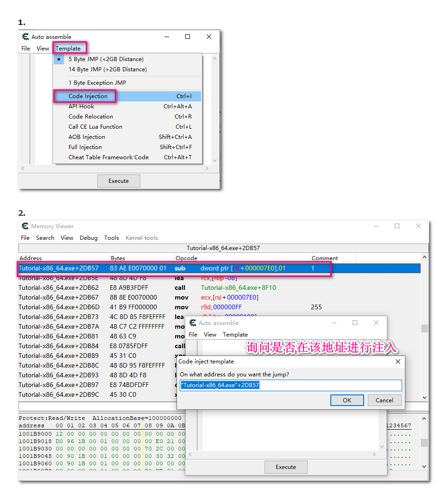Choose Code Relocation menu entry
Image resolution: width=448 pixels, height=500 pixels.
click(127, 116)
